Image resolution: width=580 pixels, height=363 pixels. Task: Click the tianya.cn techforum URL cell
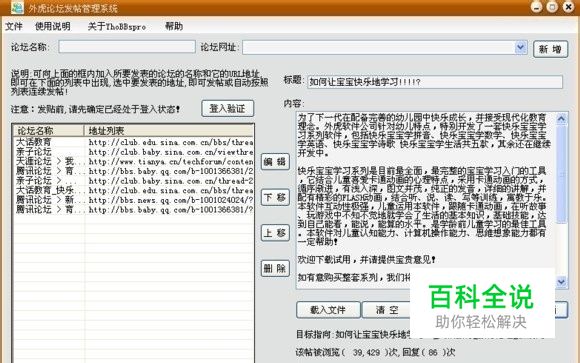coord(171,162)
